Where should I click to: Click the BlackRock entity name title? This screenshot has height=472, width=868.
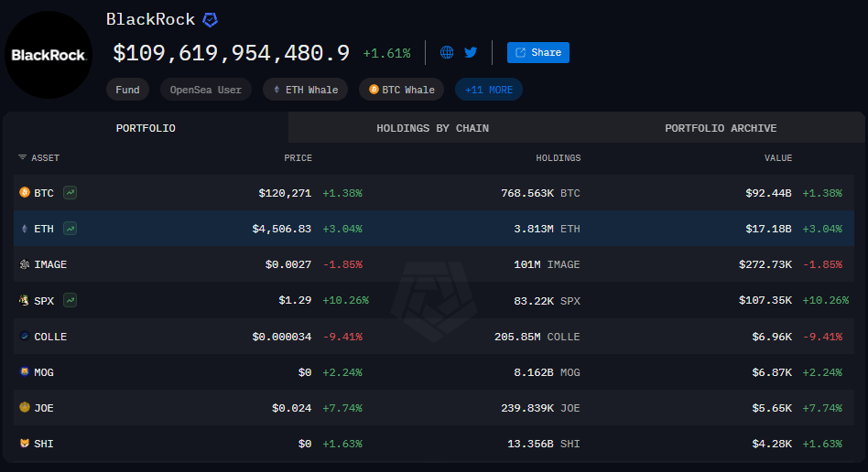[150, 19]
